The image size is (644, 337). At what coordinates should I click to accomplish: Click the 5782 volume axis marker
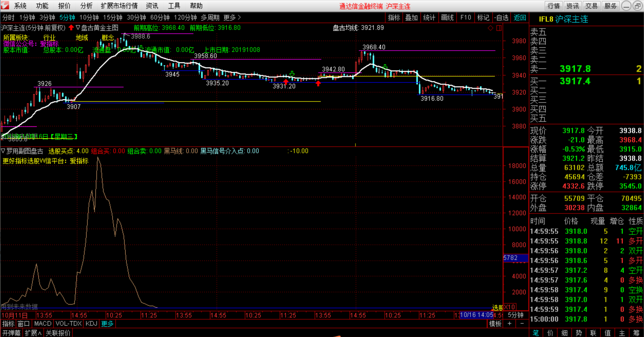click(510, 258)
